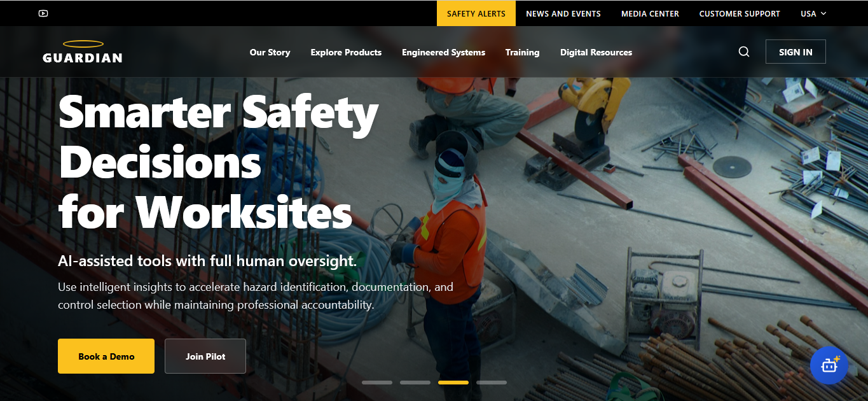Viewport: 868px width, 401px height.
Task: Switch to the first carousel slide indicator
Action: click(x=377, y=383)
